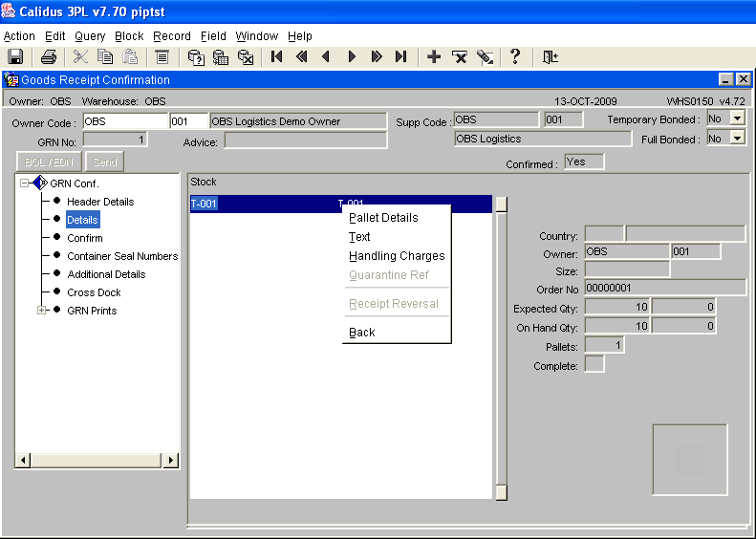Image resolution: width=756 pixels, height=539 pixels.
Task: Click the BOL / EDN button
Action: (x=49, y=162)
